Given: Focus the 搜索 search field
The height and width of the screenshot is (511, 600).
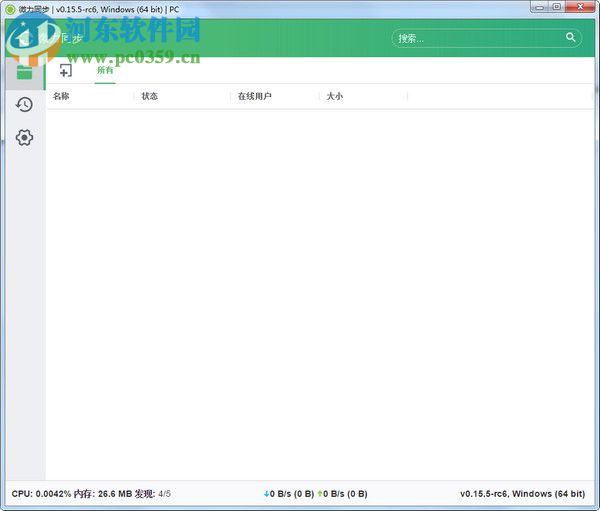Looking at the screenshot, I should tap(487, 38).
